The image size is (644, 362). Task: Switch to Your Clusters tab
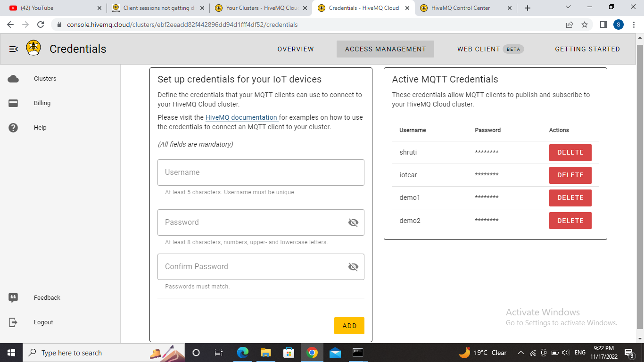(x=260, y=8)
